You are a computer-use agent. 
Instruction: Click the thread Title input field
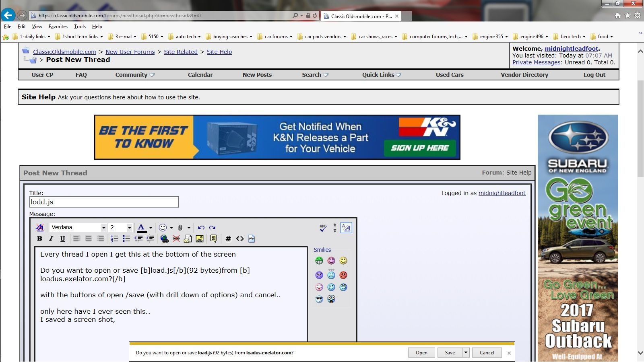[104, 202]
